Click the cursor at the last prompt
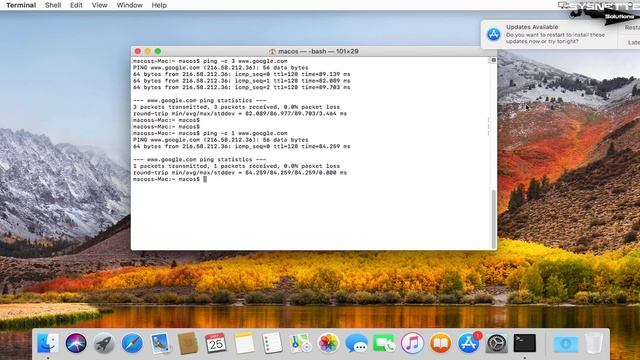Screen dimensions: 640x360 coord(205,179)
